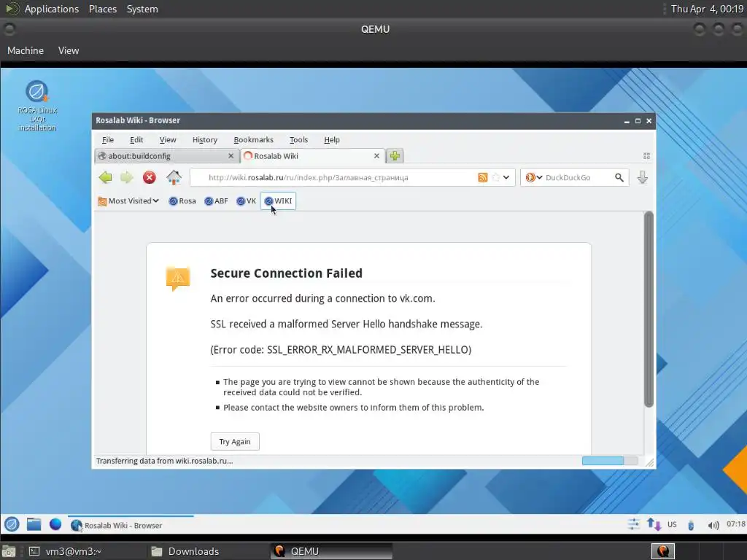Bookmark this page with the star icon

(x=495, y=178)
